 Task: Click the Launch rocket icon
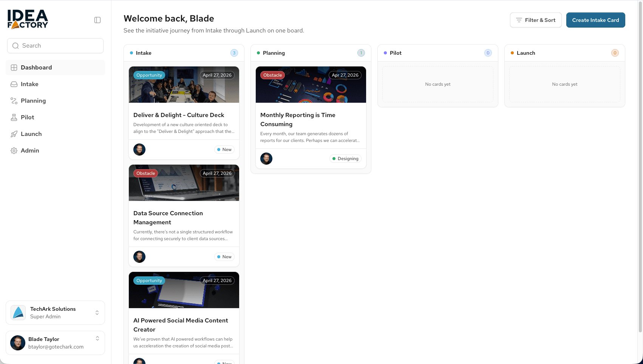pyautogui.click(x=14, y=134)
